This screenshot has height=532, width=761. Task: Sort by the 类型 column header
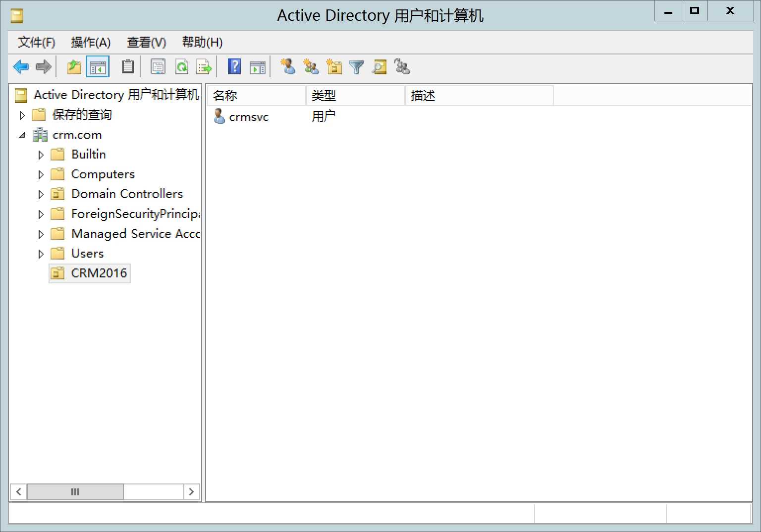click(x=356, y=96)
